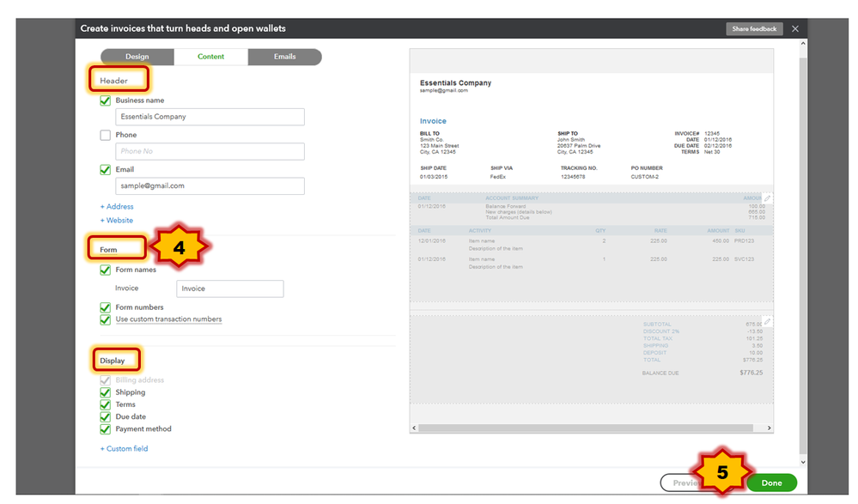Add a Custom field link
The height and width of the screenshot is (504, 858).
[125, 448]
